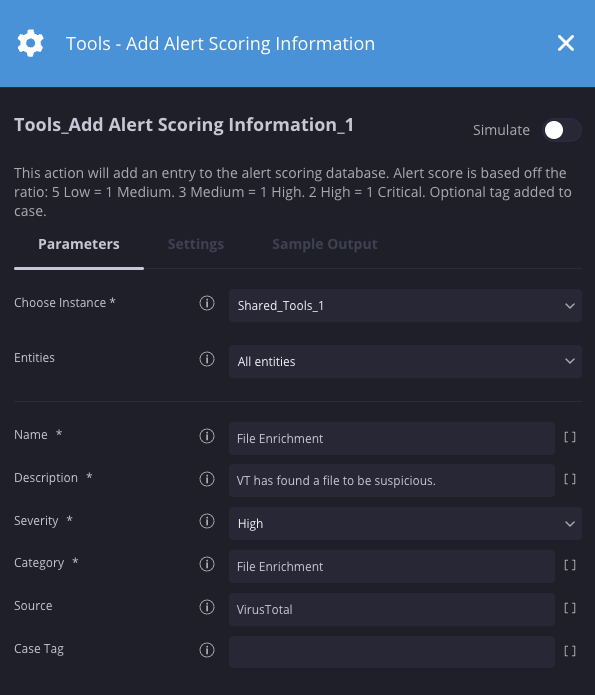Image resolution: width=595 pixels, height=695 pixels.
Task: Show info tooltip for Entities
Action: [x=207, y=359]
